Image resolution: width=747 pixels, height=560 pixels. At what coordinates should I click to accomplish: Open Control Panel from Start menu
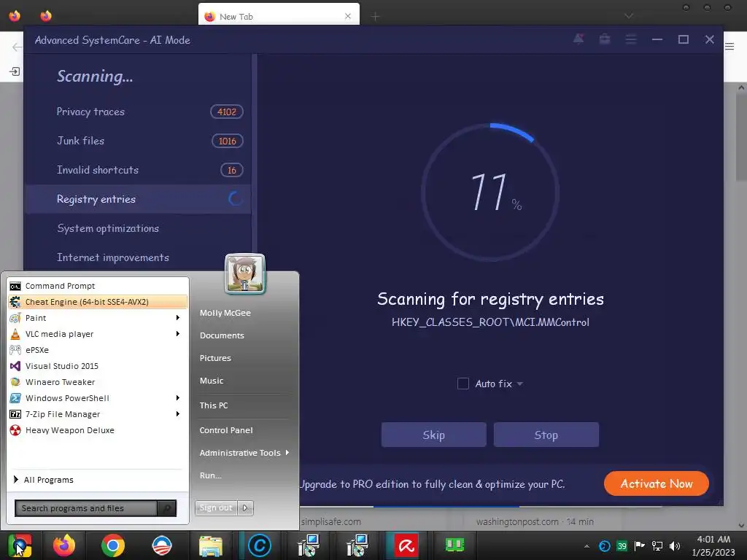tap(226, 430)
